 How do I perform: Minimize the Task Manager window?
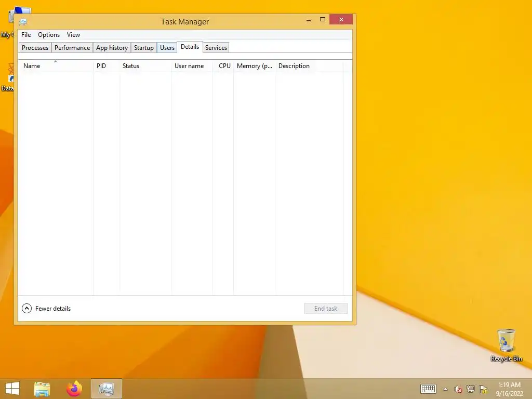click(309, 20)
